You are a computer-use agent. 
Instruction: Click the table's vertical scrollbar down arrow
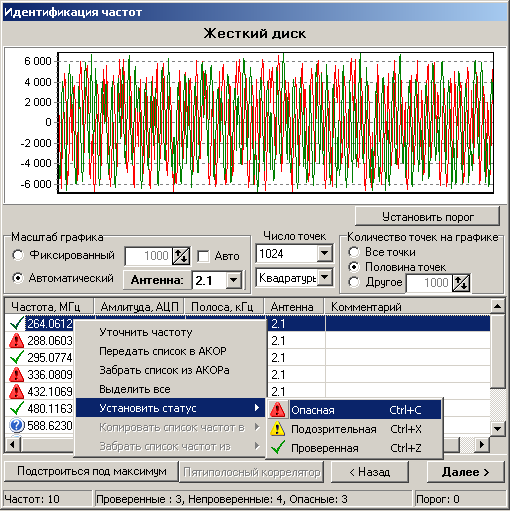[497, 429]
